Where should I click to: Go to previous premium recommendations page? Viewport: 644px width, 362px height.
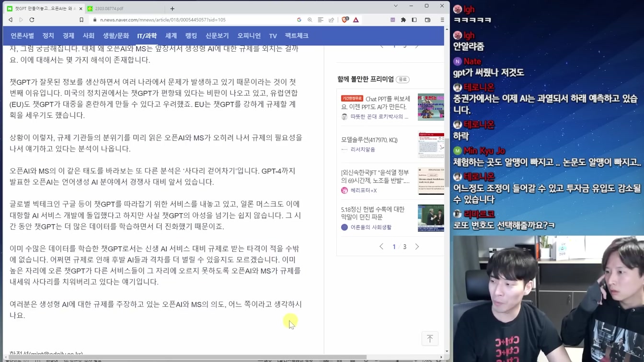pyautogui.click(x=381, y=247)
